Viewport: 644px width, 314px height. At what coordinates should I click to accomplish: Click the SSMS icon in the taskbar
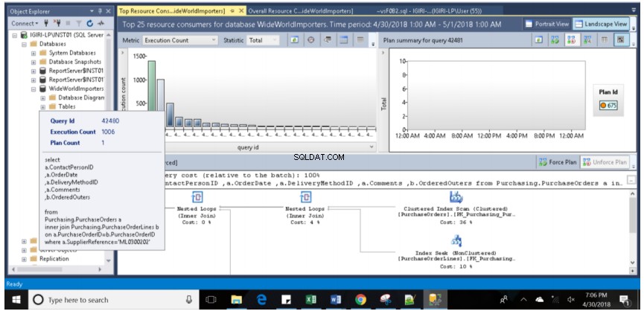coord(435,300)
